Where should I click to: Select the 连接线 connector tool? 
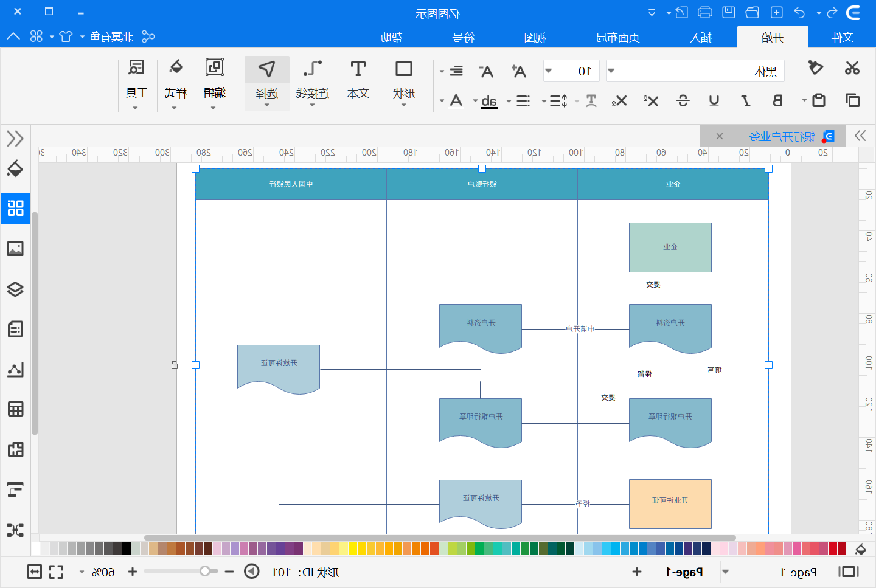pyautogui.click(x=313, y=83)
